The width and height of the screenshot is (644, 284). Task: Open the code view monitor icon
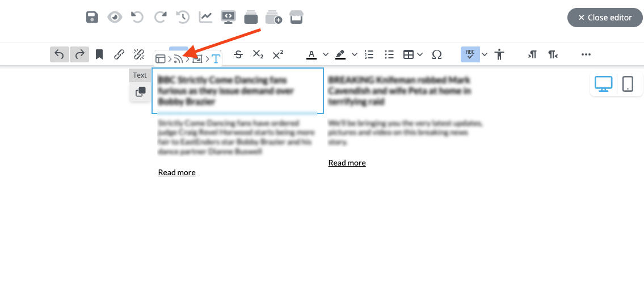(228, 17)
